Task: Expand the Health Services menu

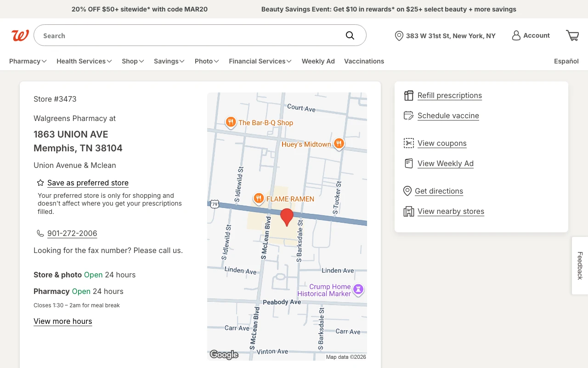Action: pos(84,61)
